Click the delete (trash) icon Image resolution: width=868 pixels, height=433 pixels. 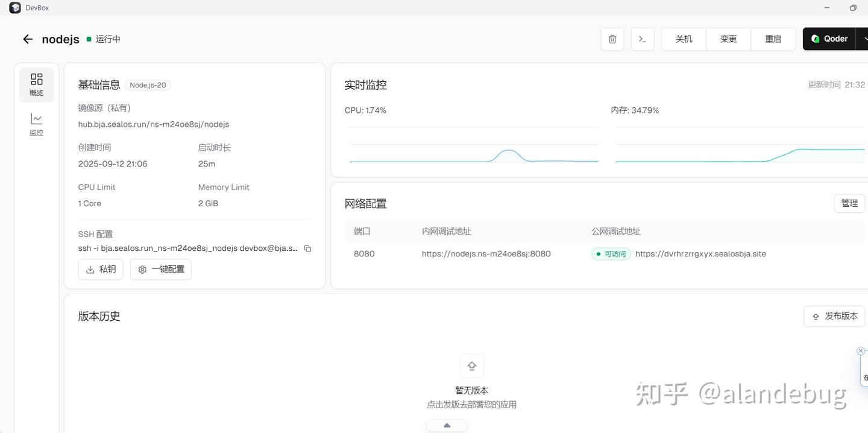[x=612, y=39]
